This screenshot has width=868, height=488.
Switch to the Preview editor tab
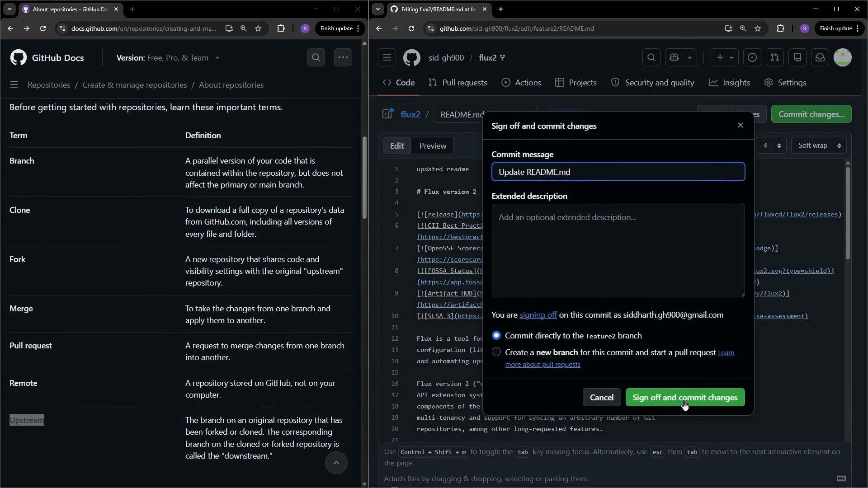(433, 146)
